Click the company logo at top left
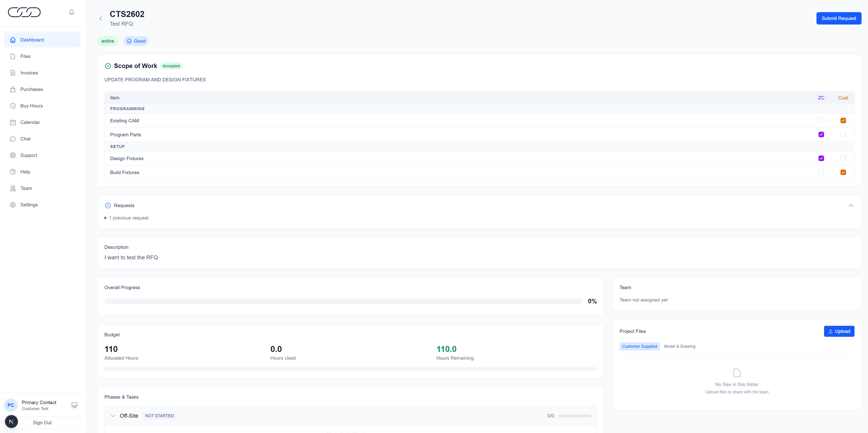Viewport: 868px width, 433px height. [24, 12]
